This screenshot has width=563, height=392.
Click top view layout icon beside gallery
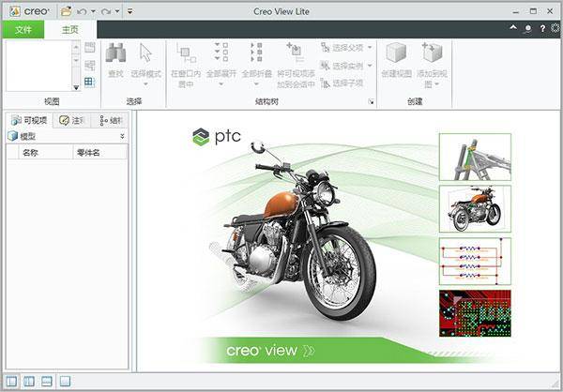pyautogui.click(x=90, y=48)
